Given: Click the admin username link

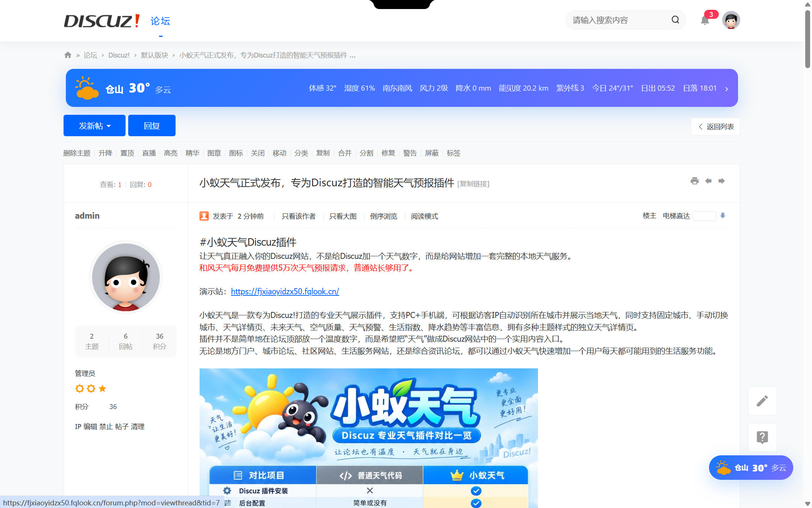Looking at the screenshot, I should click(87, 216).
